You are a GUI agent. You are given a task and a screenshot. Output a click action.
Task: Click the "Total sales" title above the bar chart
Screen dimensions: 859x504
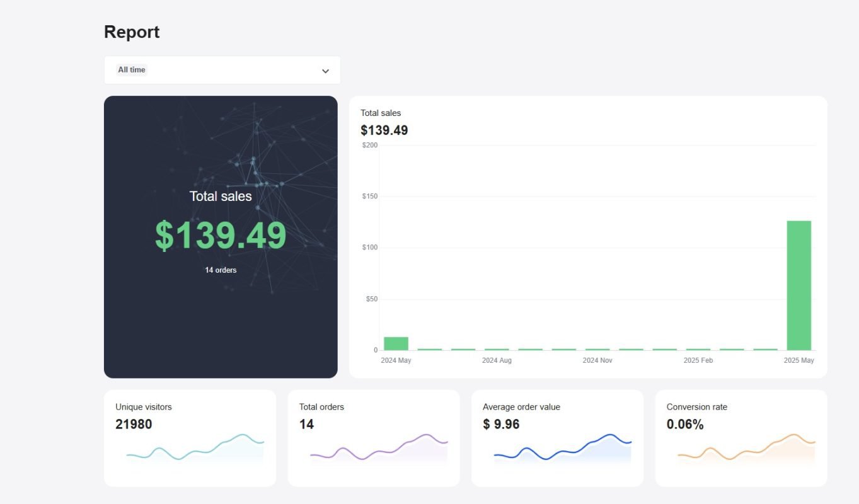pyautogui.click(x=381, y=113)
